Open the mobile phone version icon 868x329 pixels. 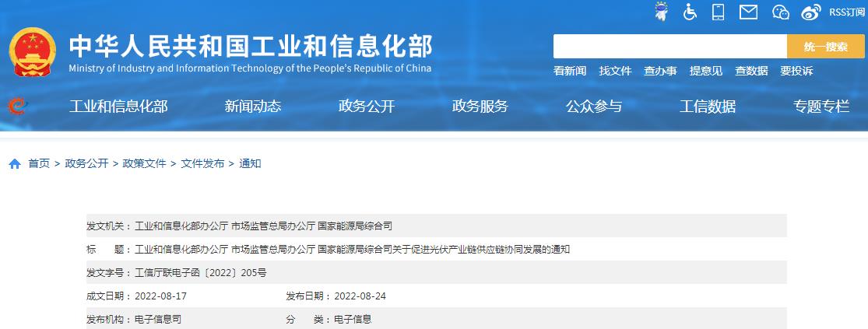pyautogui.click(x=718, y=12)
